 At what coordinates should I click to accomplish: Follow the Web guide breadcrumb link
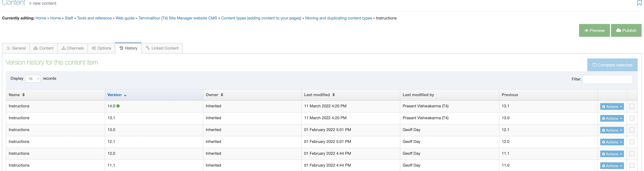click(125, 18)
